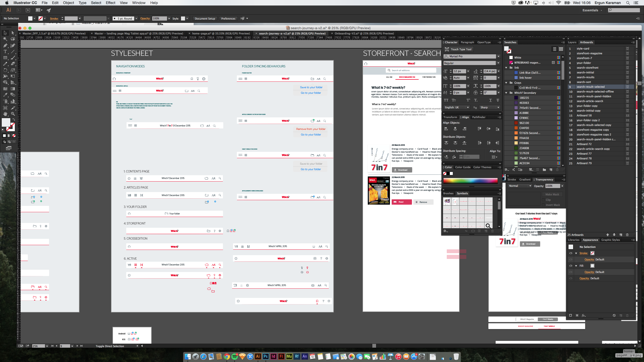
Task: Click the Window menu item
Action: [x=138, y=3]
